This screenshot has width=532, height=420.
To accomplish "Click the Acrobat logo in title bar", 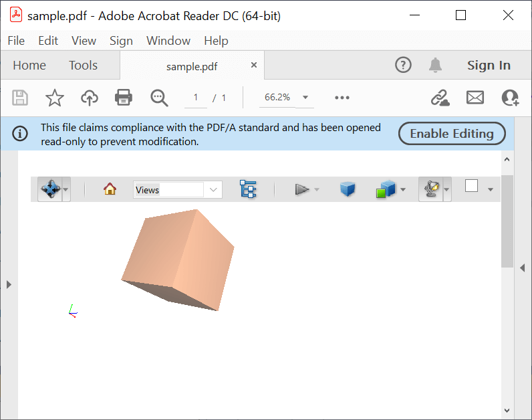I will tap(16, 15).
